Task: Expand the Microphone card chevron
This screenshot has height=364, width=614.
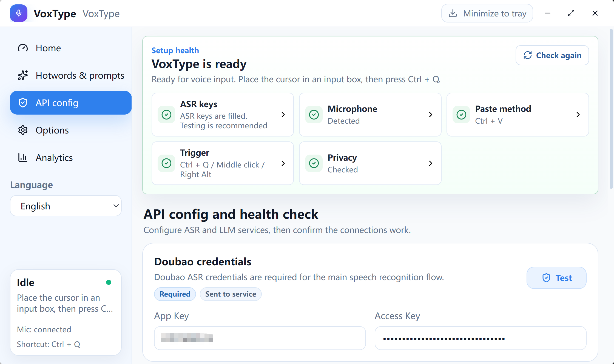Action: click(x=431, y=115)
